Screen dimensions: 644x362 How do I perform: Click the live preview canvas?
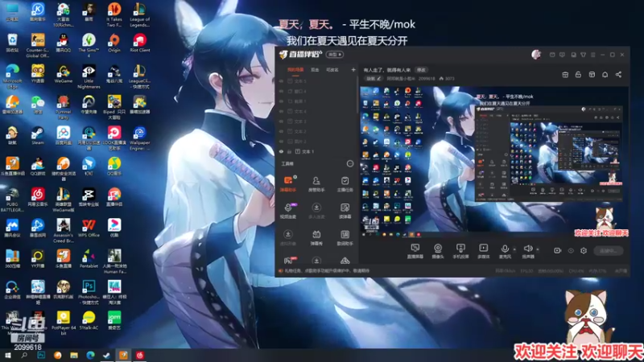coord(494,162)
